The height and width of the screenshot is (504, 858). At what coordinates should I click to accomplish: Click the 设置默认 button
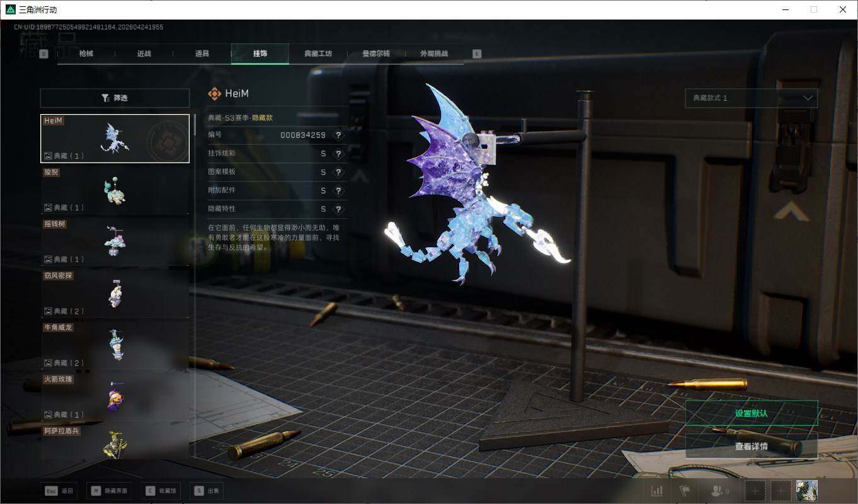752,413
